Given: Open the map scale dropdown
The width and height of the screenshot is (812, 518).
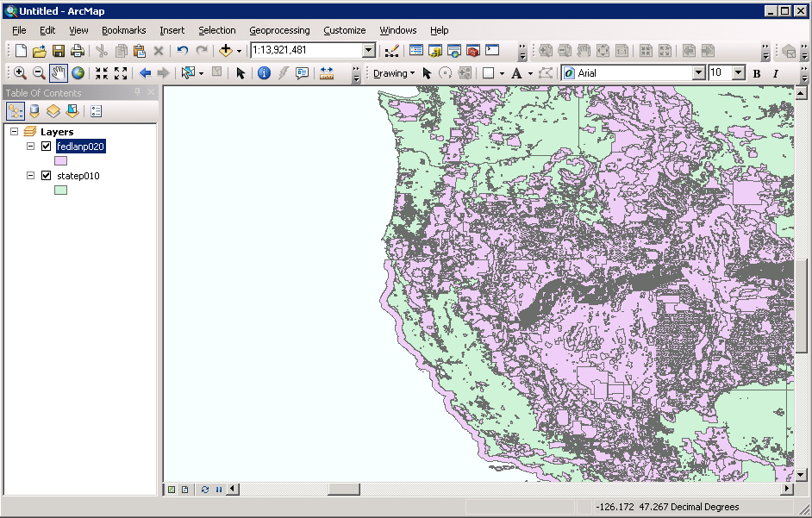Looking at the screenshot, I should pyautogui.click(x=369, y=51).
